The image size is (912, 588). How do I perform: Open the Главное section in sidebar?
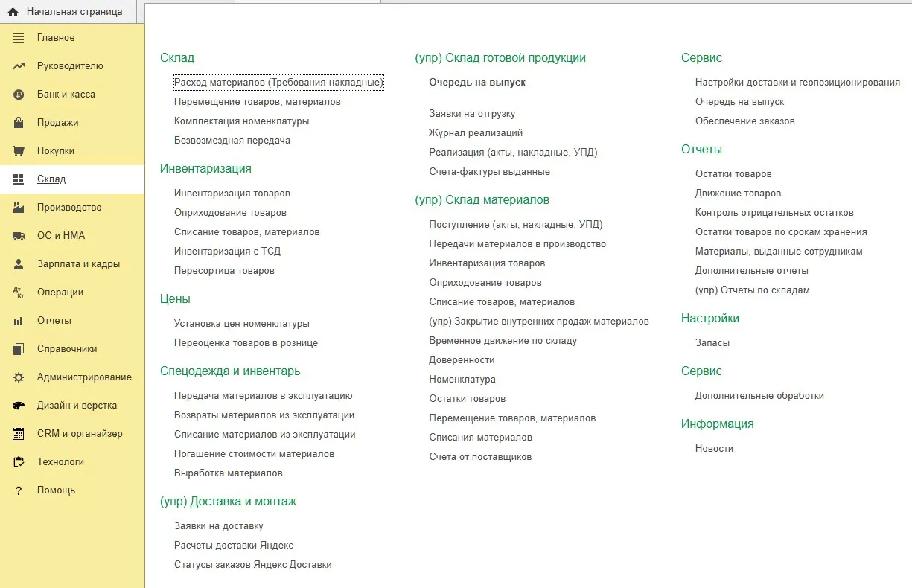pos(56,38)
